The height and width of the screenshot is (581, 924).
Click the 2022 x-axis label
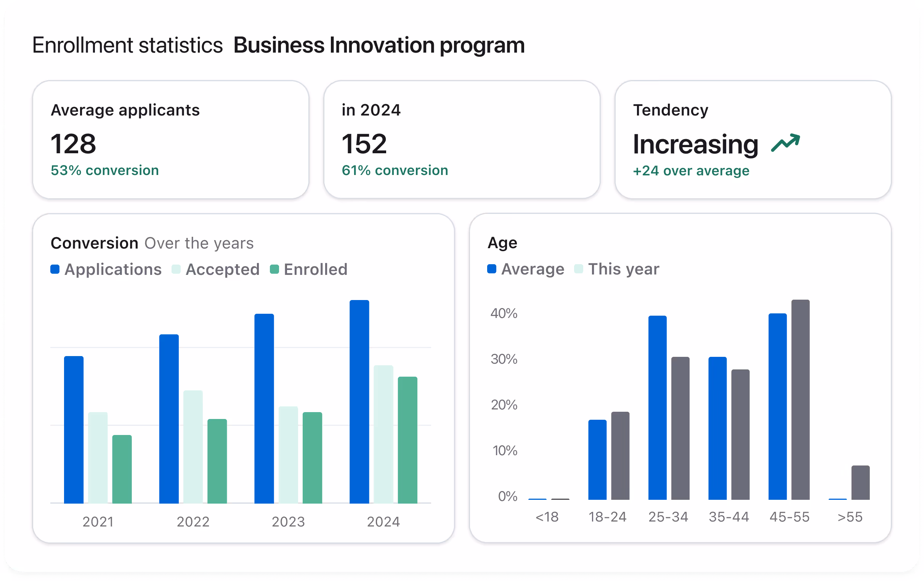click(193, 522)
